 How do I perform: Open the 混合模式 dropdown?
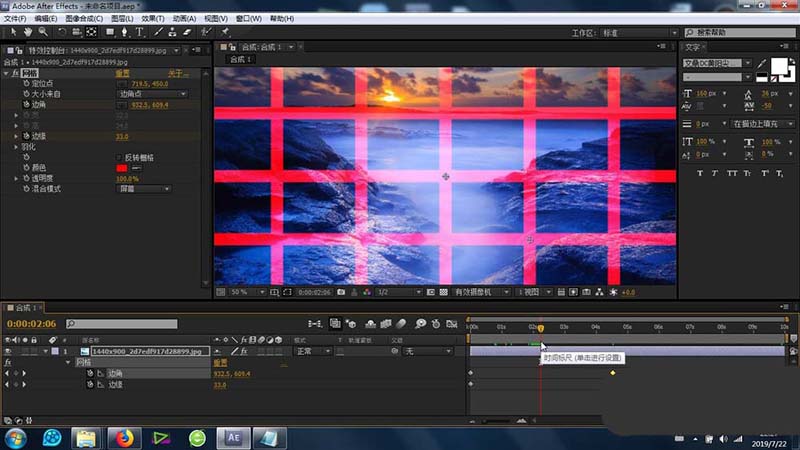[144, 189]
